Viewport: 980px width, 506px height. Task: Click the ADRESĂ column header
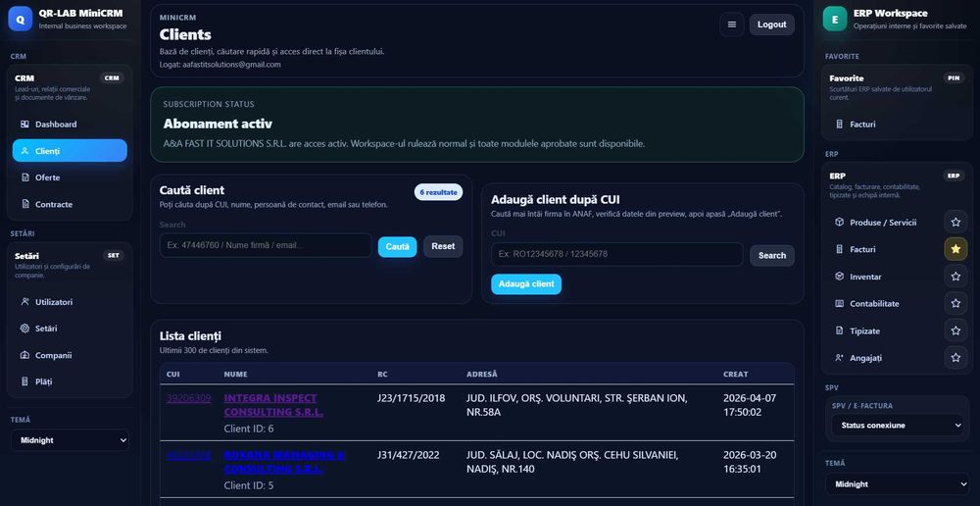[x=482, y=374]
